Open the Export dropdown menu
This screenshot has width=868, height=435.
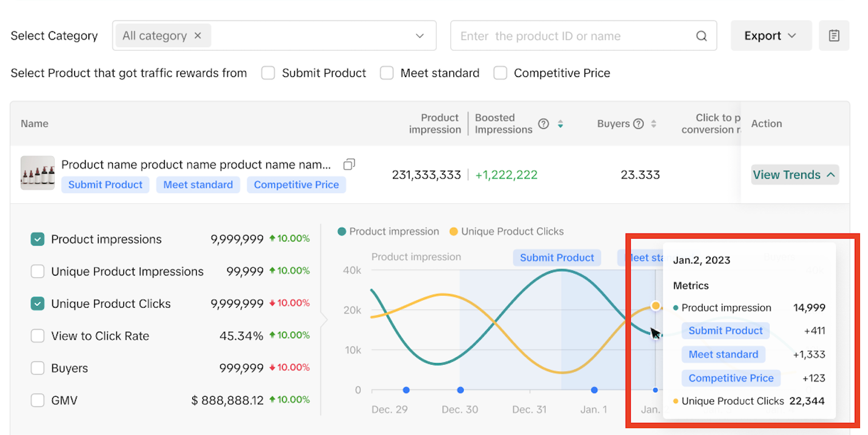pyautogui.click(x=770, y=36)
